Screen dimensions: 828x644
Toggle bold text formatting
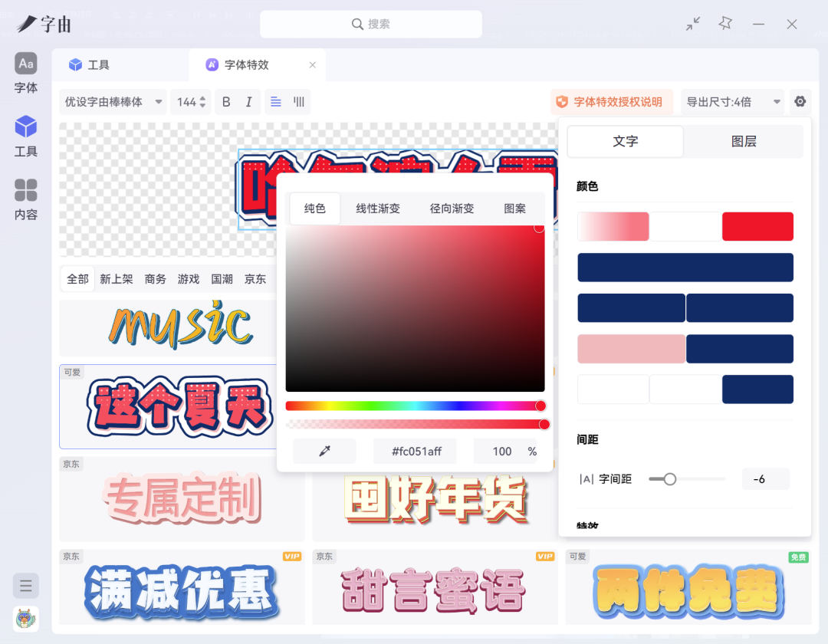[226, 102]
